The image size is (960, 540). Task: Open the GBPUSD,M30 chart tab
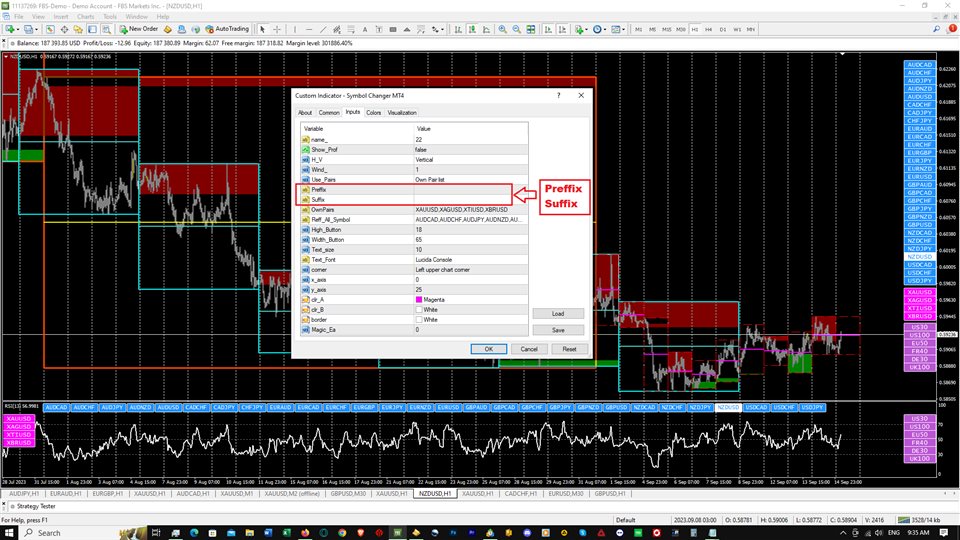348,493
